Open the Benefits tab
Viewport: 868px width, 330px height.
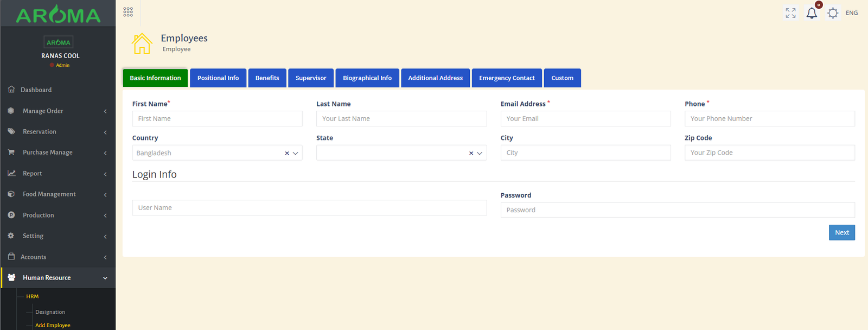click(x=267, y=78)
